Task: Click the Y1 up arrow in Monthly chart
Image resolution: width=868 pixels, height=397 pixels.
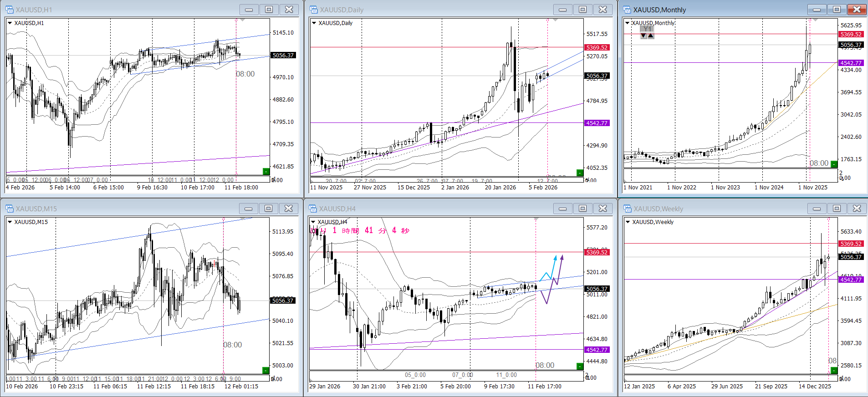Action: (651, 36)
